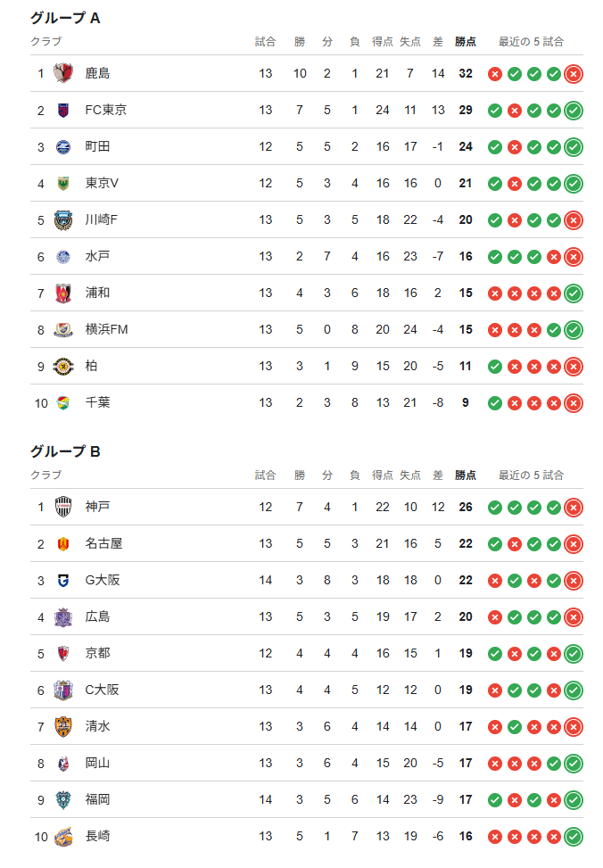Click 町田's latest circled win result icon
The height and width of the screenshot is (868, 603).
point(574,146)
